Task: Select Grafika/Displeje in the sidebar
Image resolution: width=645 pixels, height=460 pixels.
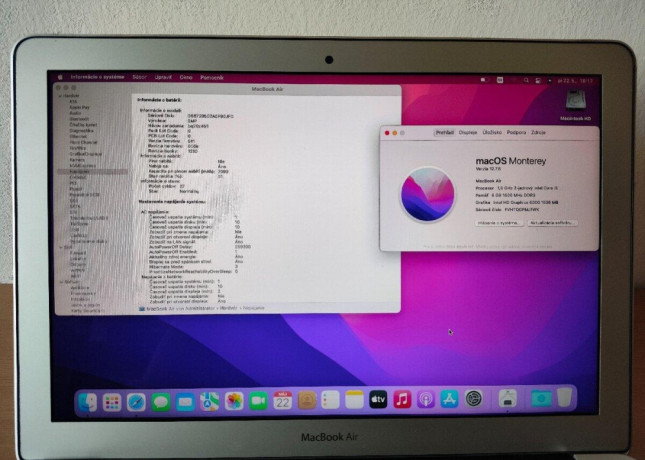Action: click(86, 154)
